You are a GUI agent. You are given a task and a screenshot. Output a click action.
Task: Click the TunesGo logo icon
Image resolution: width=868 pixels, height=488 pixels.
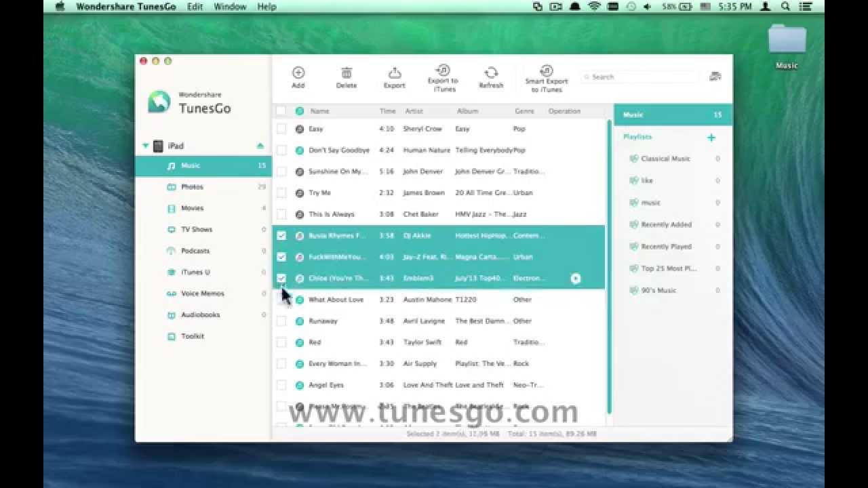click(159, 102)
